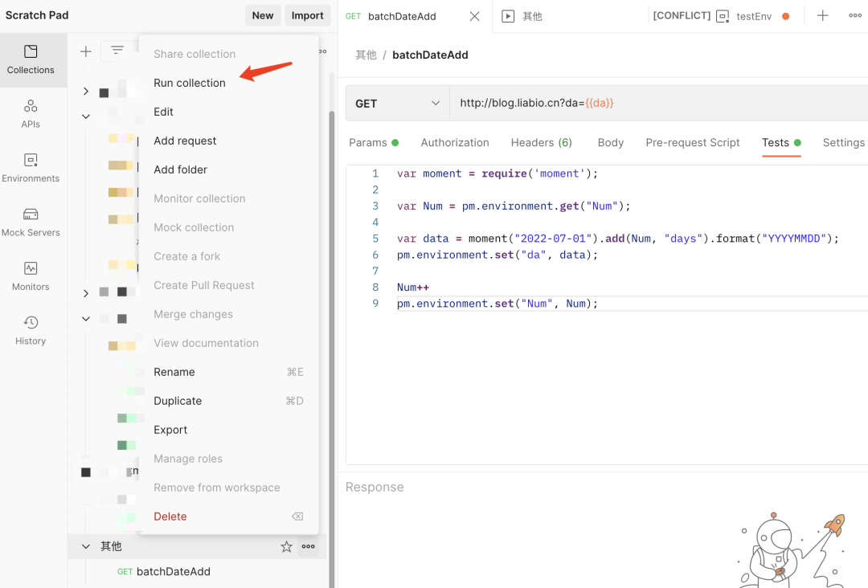
Task: Open the Environments sidebar section
Action: (x=31, y=168)
